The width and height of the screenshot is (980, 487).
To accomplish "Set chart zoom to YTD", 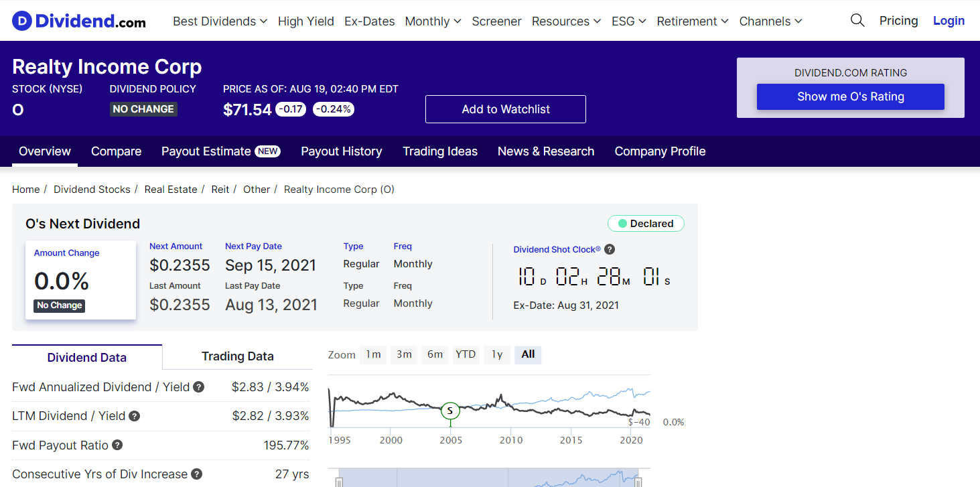I will coord(466,354).
